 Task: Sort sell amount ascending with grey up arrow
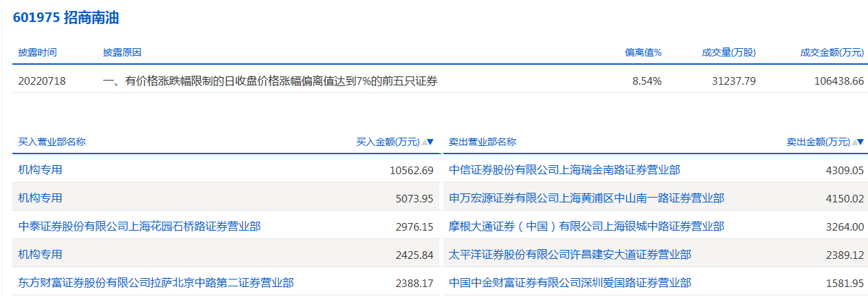click(x=854, y=142)
